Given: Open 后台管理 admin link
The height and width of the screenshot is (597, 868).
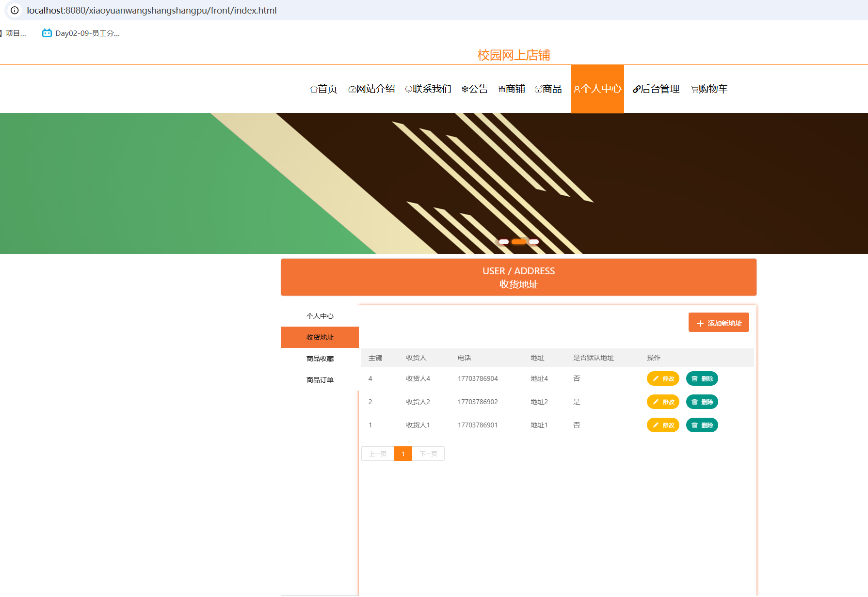Looking at the screenshot, I should click(656, 89).
